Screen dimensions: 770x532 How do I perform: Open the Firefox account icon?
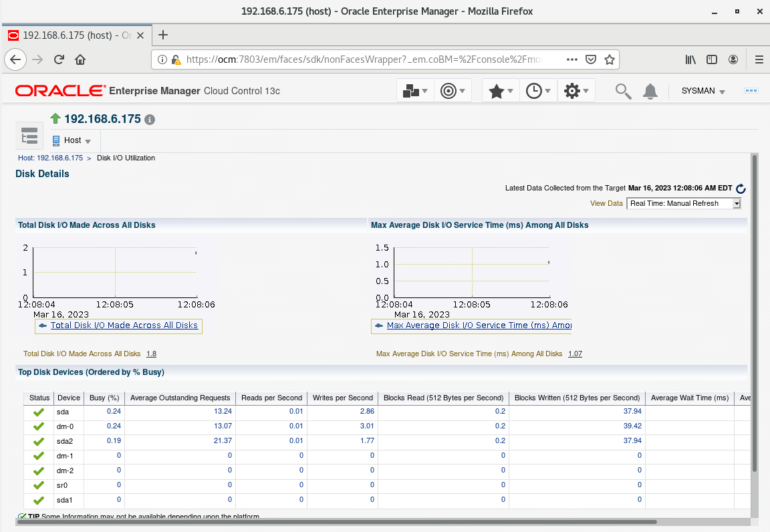tap(733, 59)
